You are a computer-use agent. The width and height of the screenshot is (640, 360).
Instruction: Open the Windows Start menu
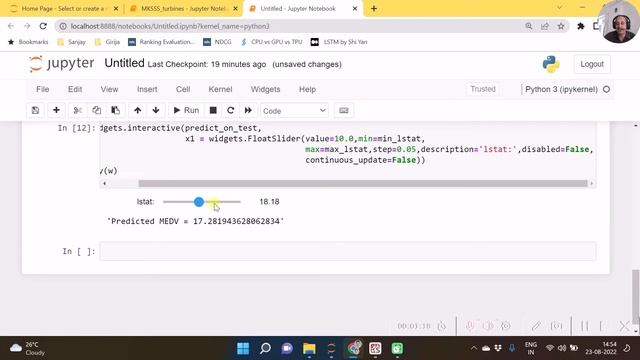(x=243, y=349)
